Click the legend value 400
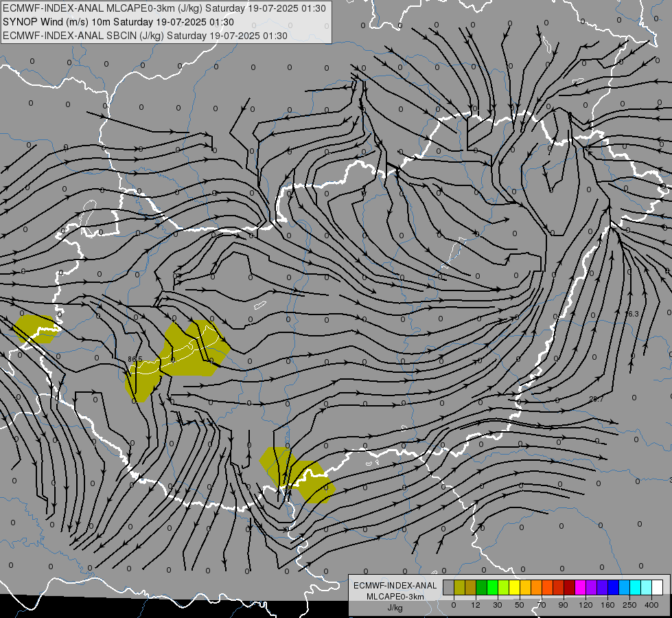Viewport: 672px width, 618px height. (651, 605)
